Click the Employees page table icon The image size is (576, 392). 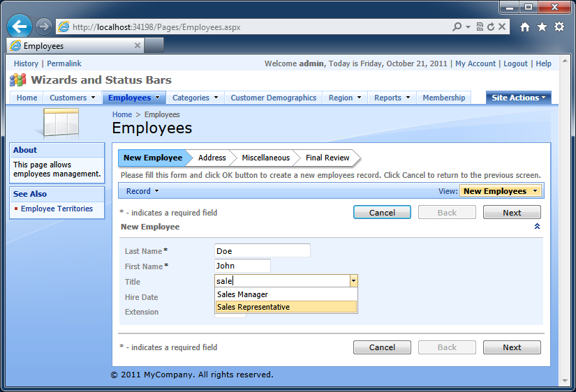[60, 123]
